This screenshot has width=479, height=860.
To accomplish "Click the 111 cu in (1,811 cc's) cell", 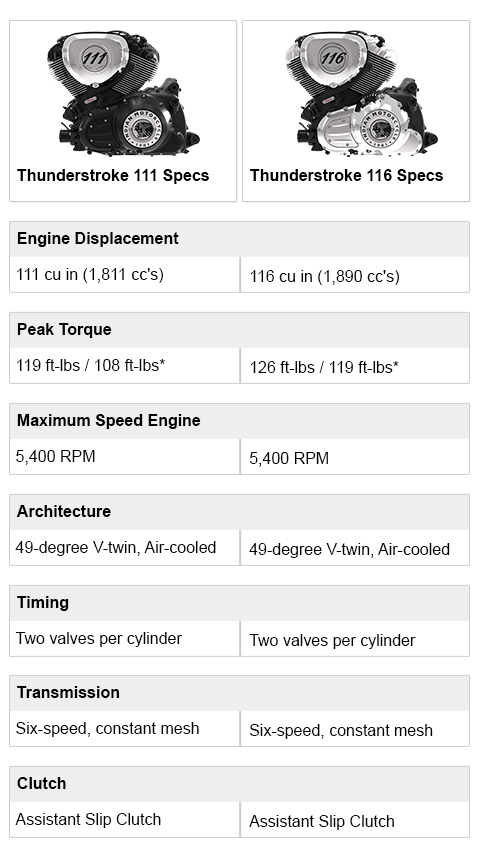I will click(x=125, y=274).
